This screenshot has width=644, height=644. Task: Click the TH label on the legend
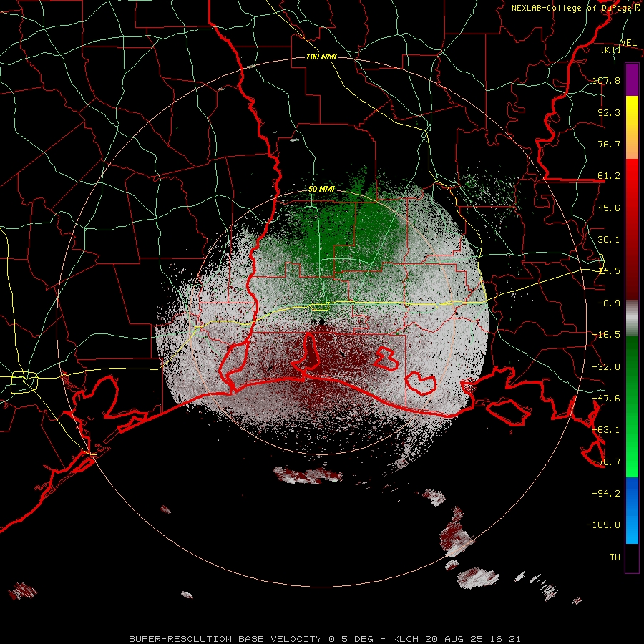(615, 557)
